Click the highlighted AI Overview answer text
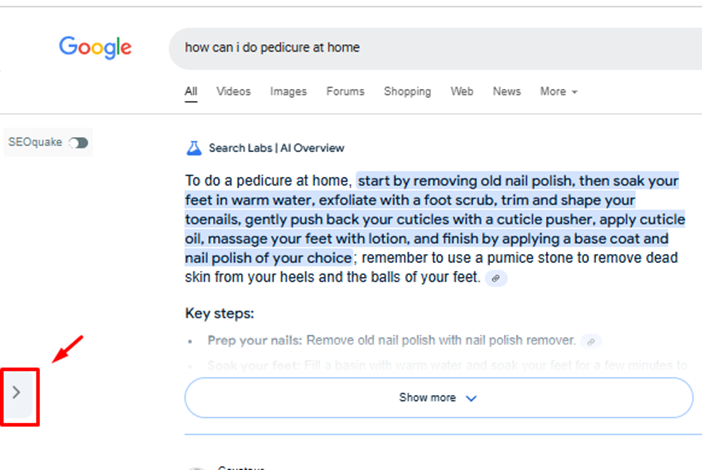 (x=432, y=219)
